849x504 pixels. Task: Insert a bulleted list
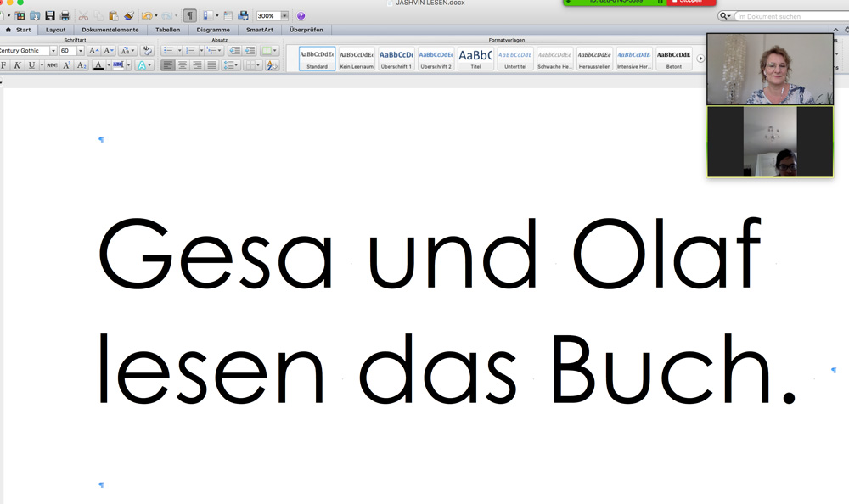pyautogui.click(x=168, y=50)
